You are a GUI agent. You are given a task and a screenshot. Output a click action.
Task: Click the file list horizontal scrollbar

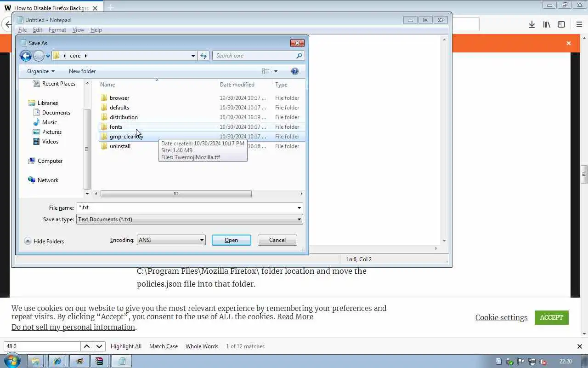[x=176, y=194]
